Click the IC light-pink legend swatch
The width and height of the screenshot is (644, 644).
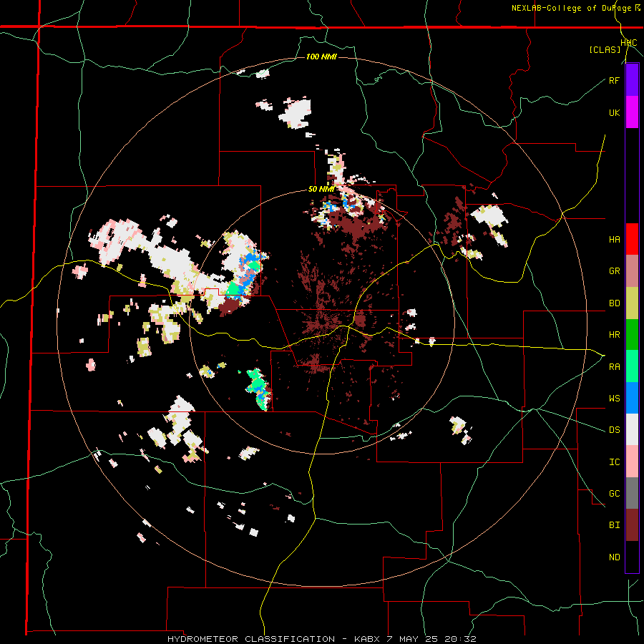point(632,462)
